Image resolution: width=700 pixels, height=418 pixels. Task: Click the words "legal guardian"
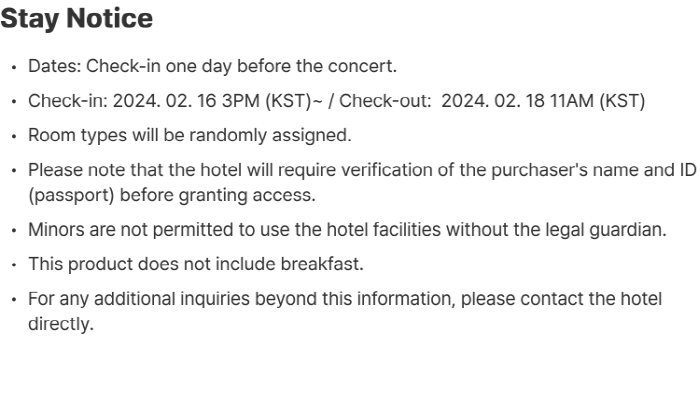click(613, 229)
